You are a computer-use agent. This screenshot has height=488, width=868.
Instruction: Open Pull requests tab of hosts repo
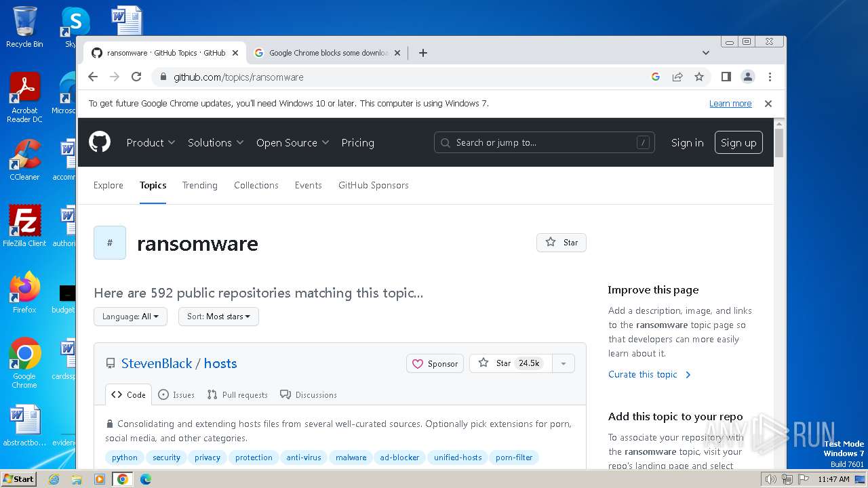coord(237,394)
